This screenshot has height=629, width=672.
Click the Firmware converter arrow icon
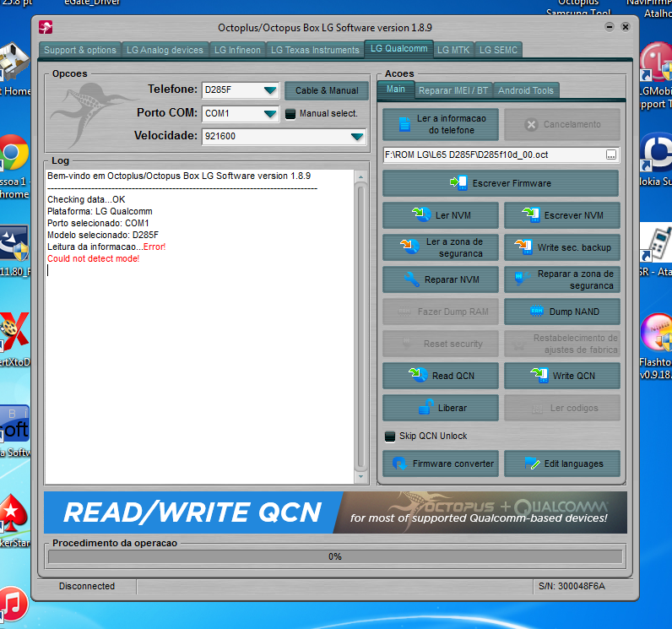click(399, 464)
